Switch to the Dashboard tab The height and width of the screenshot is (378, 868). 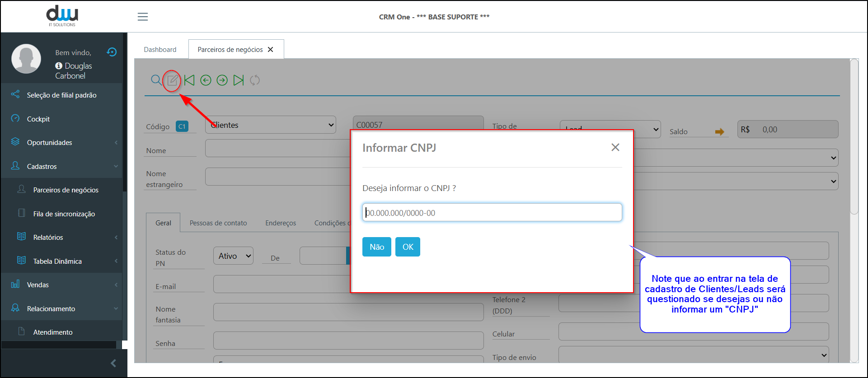(160, 50)
